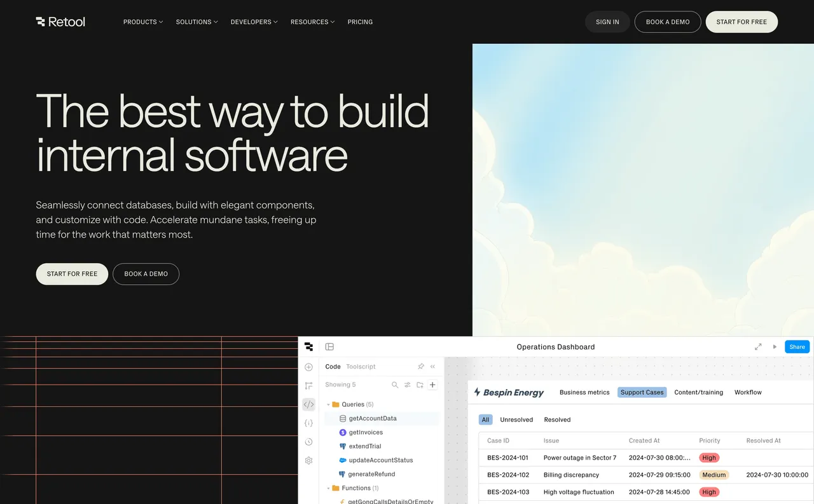Screen dimensions: 814x504
Task: Open the history clock icon in the sidebar
Action: point(309,442)
